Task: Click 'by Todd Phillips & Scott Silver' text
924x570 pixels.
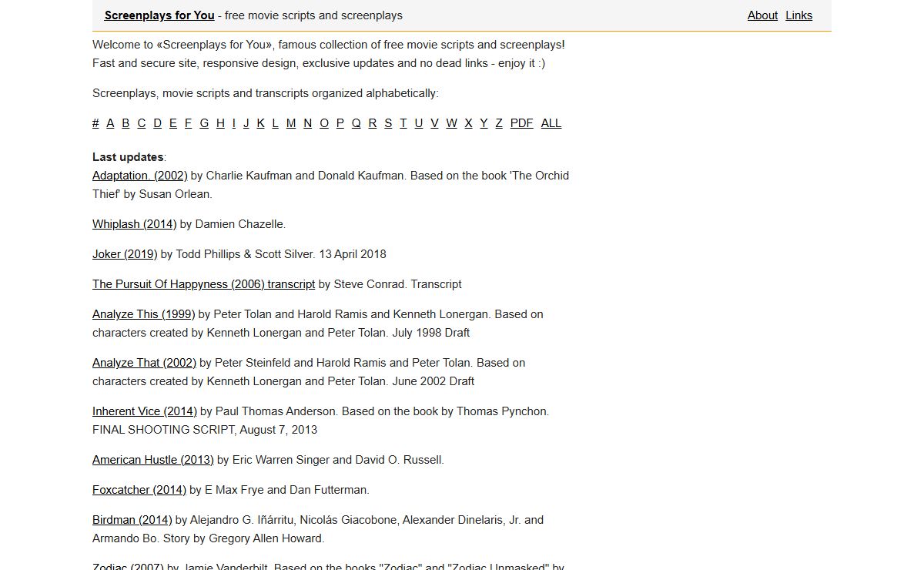Action: click(x=237, y=254)
